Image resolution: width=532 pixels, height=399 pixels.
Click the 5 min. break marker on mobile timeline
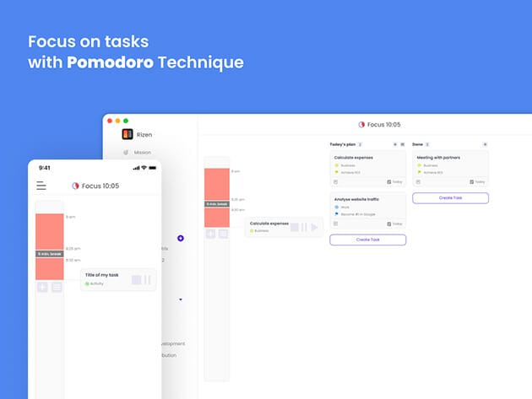point(49,254)
